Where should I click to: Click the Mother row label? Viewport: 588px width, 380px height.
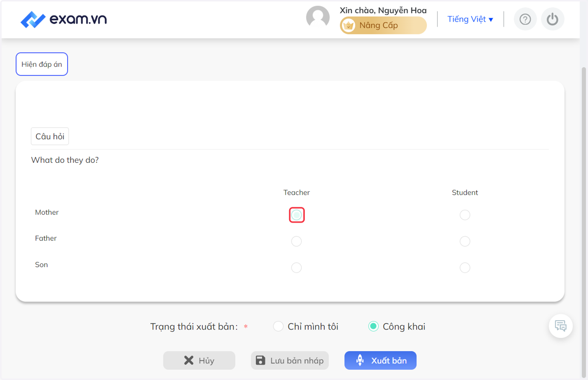pyautogui.click(x=47, y=212)
